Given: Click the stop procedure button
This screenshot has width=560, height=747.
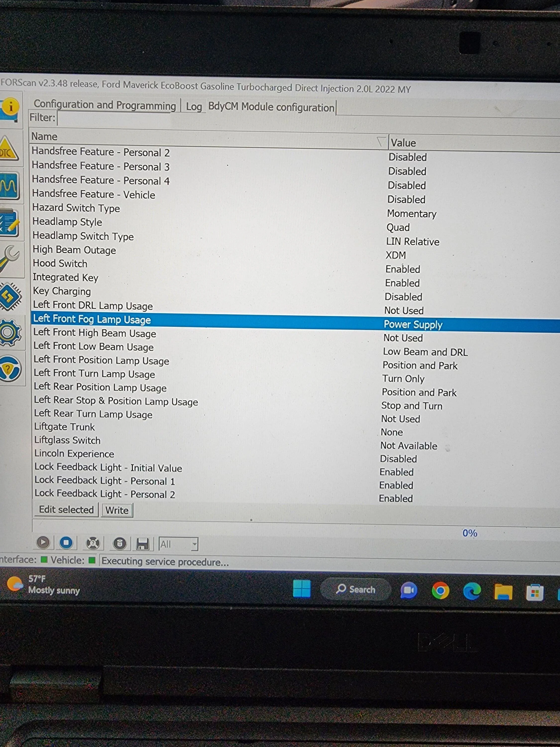Looking at the screenshot, I should tap(66, 543).
